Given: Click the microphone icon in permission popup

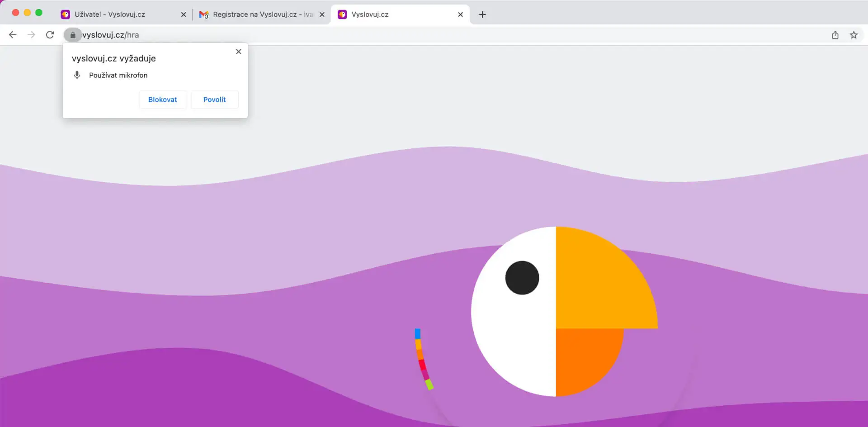Looking at the screenshot, I should [77, 75].
